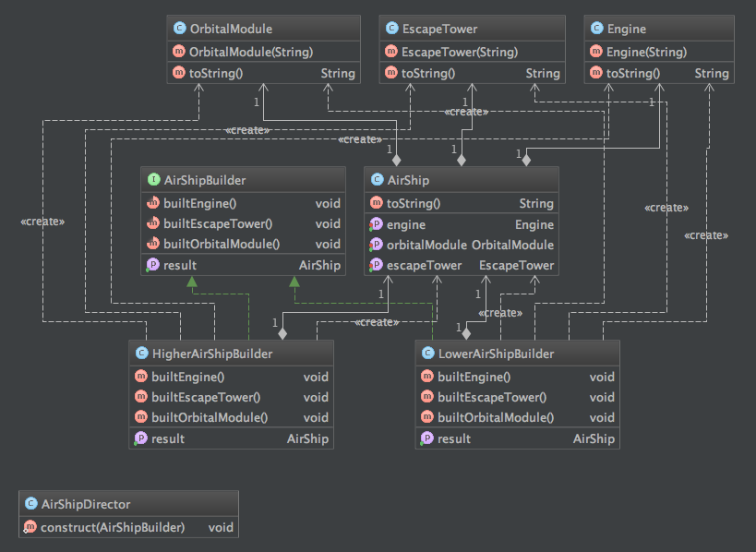
Task: Click the class icon next to OrbitalModule title
Action: coord(179,30)
